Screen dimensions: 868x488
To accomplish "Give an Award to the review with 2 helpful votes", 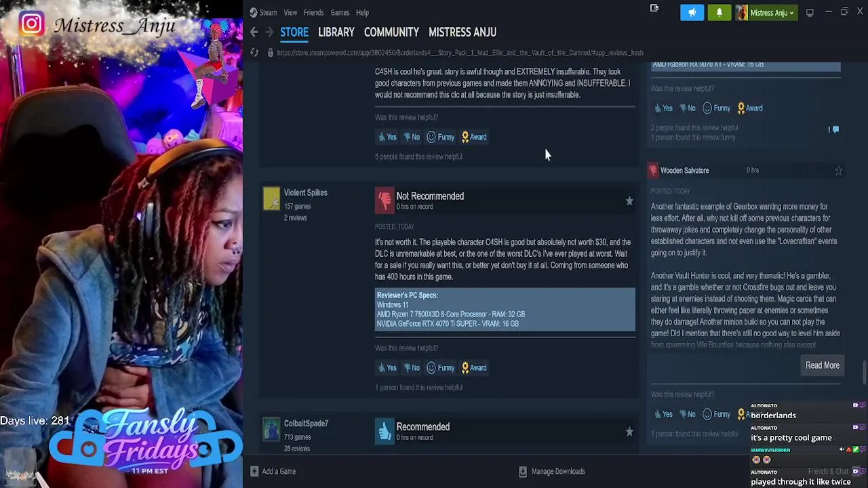I will click(x=749, y=108).
